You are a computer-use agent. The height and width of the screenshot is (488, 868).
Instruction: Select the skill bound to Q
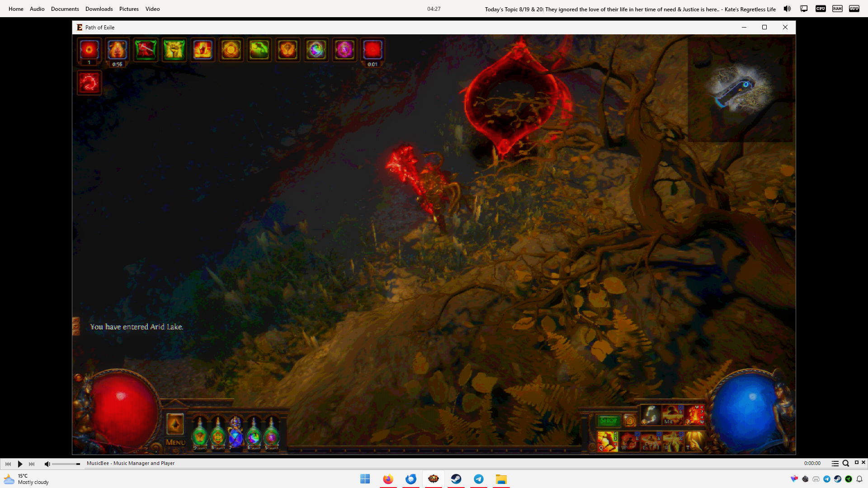608,441
